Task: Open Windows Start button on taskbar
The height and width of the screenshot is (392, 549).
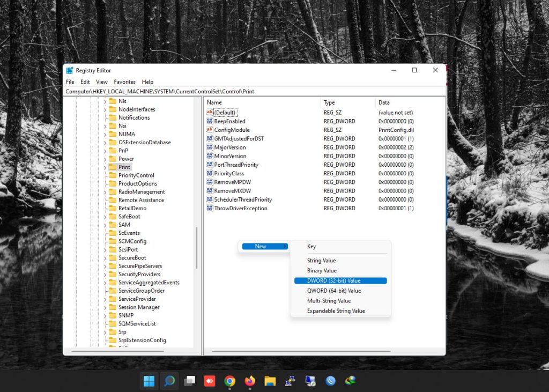Action: coord(149,381)
